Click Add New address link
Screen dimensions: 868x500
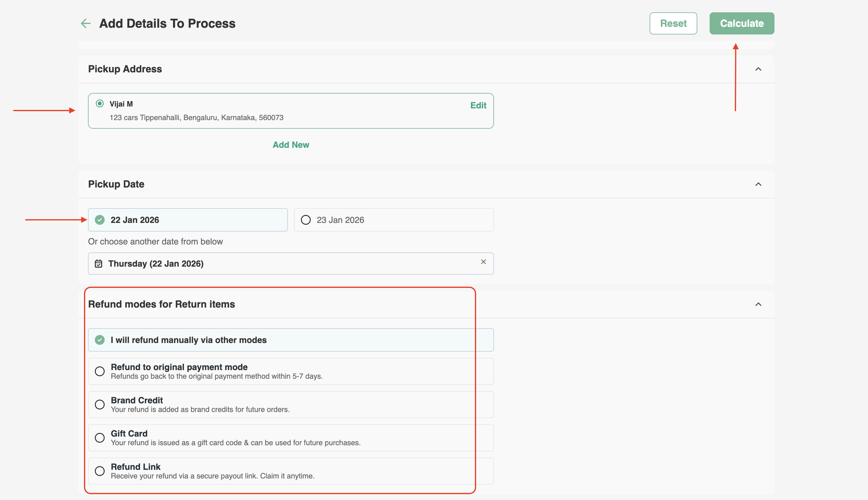click(291, 145)
